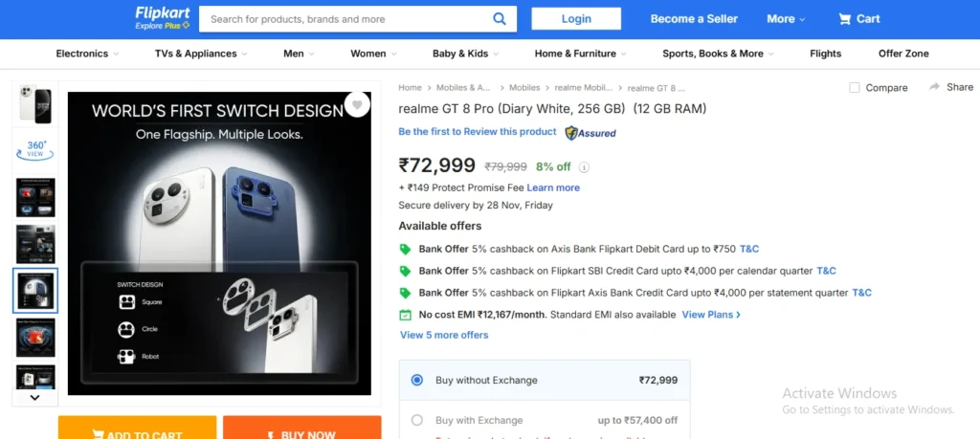Add product to wishlist heart icon
This screenshot has height=439, width=980.
point(357,105)
